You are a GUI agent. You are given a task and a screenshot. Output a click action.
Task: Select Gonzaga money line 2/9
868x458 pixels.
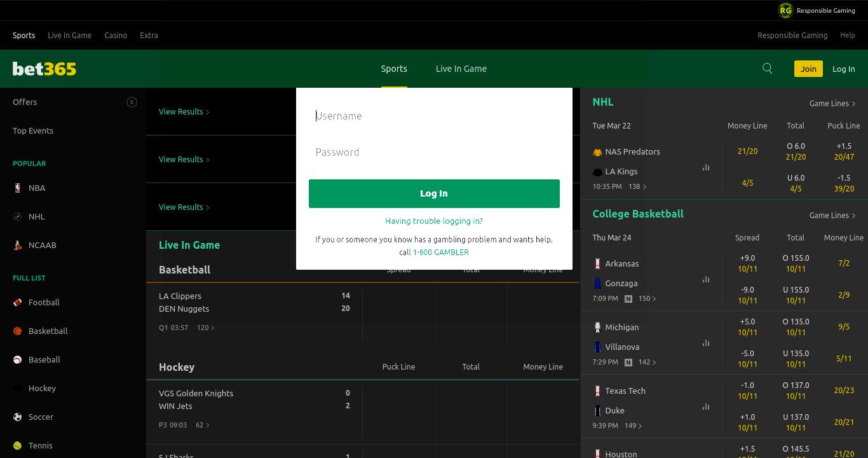coord(844,295)
